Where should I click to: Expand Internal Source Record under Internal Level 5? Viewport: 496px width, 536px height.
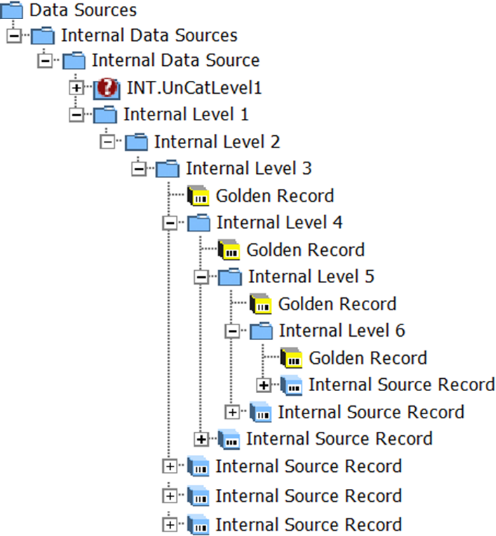point(232,412)
